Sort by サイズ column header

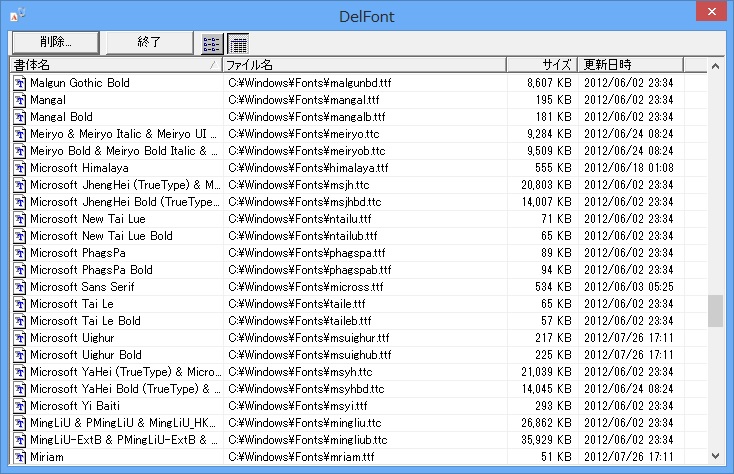pyautogui.click(x=542, y=65)
